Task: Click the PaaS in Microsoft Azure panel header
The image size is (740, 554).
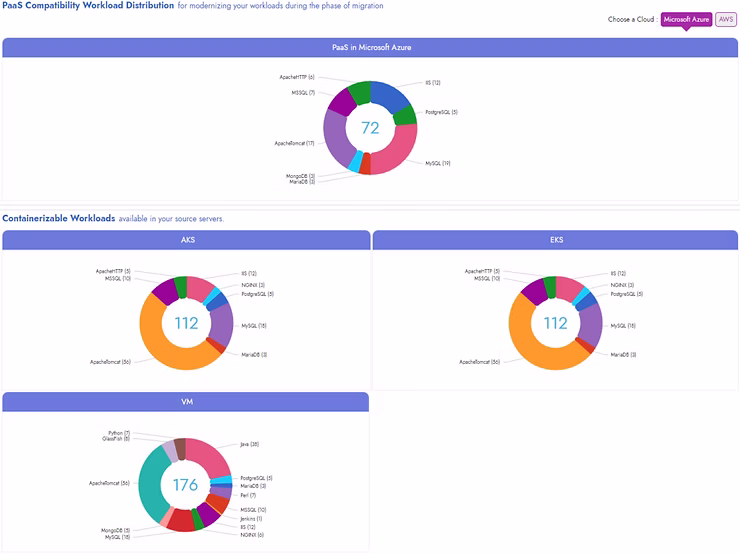Action: [x=371, y=47]
